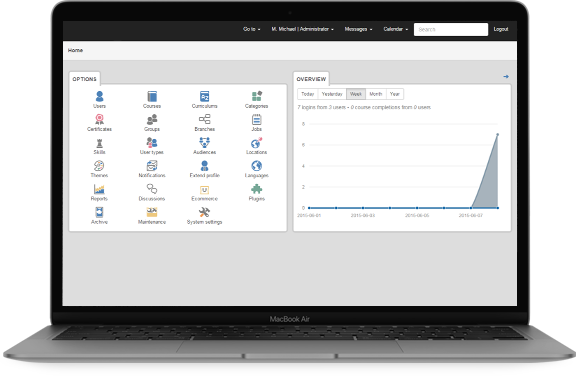Switch overview chart to Month

tap(375, 94)
